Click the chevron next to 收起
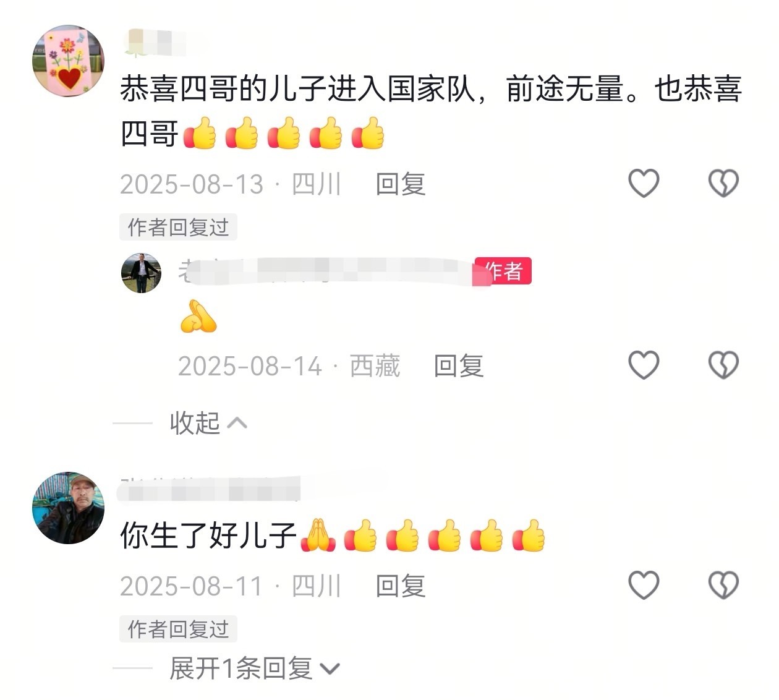 click(237, 423)
